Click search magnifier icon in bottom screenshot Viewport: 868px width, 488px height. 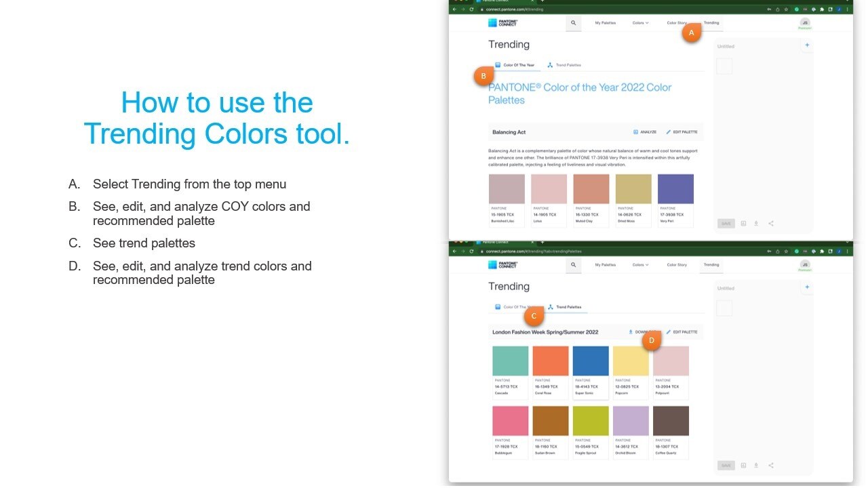pyautogui.click(x=573, y=265)
